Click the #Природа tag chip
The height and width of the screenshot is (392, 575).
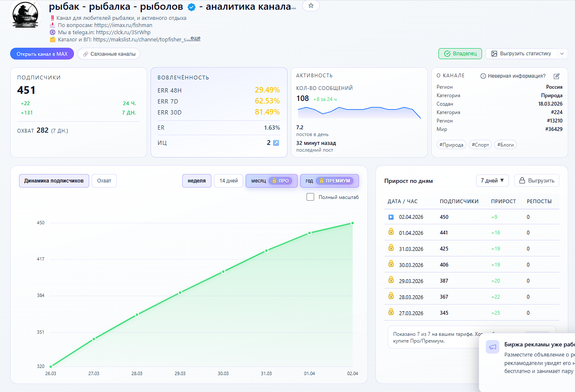click(451, 145)
